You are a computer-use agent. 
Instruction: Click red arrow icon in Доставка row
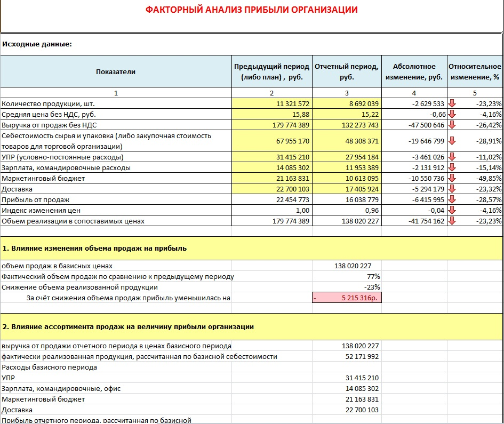pos(452,189)
